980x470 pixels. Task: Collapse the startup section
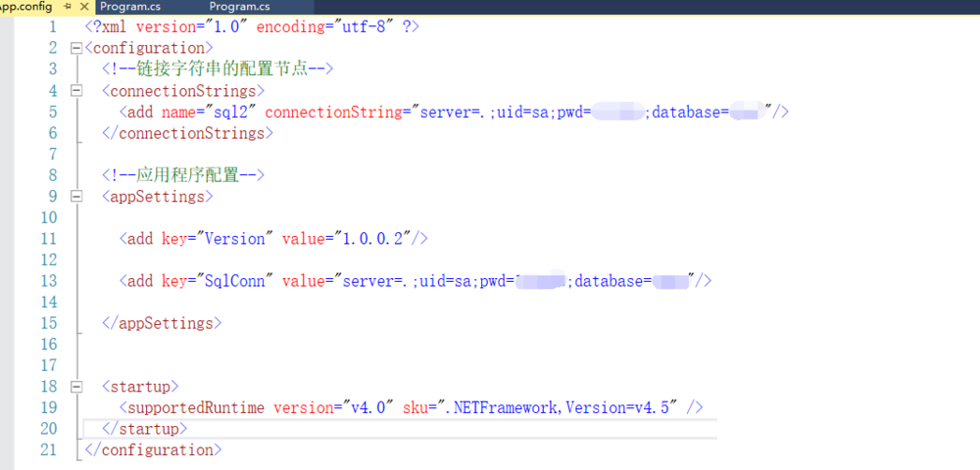pos(77,387)
